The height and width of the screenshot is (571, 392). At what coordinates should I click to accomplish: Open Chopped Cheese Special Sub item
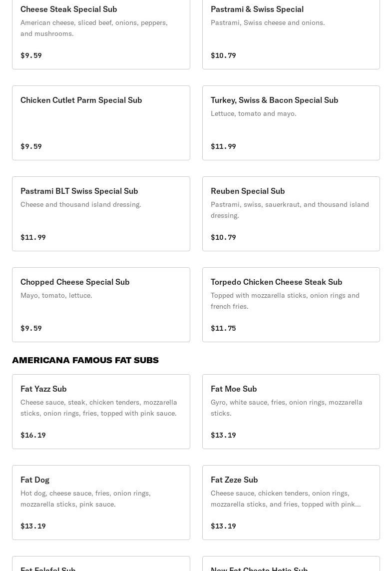101,304
